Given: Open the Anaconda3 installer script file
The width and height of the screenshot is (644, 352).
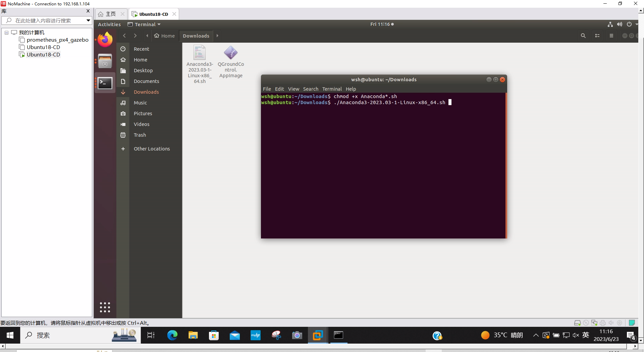Looking at the screenshot, I should (200, 64).
